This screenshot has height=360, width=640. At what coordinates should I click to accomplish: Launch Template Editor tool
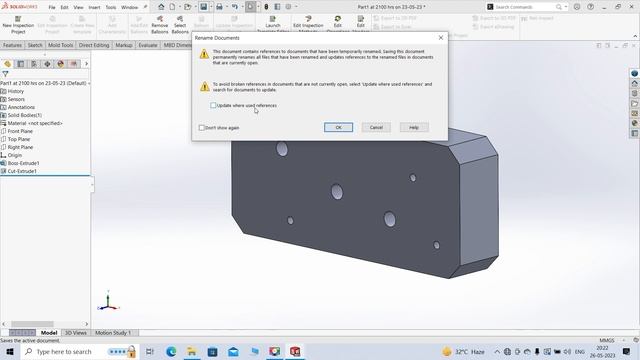coord(273,24)
